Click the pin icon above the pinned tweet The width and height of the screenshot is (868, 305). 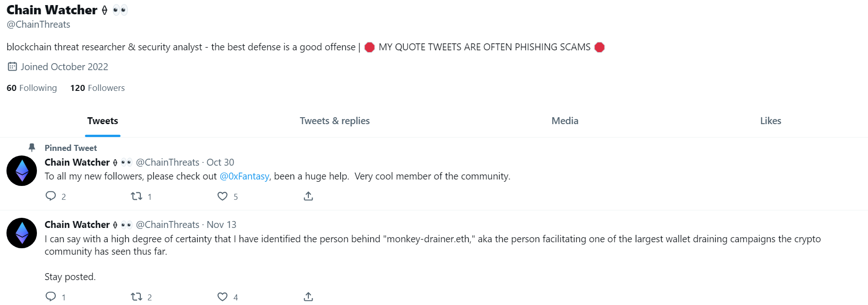tap(31, 147)
